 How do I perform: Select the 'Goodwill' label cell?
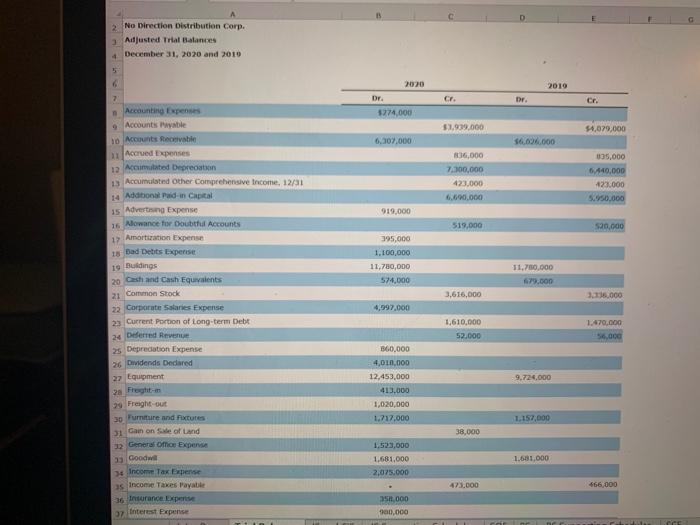[143, 458]
